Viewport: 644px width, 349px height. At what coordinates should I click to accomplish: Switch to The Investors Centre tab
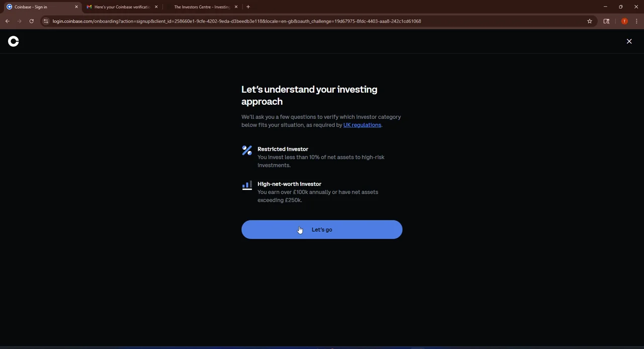[x=201, y=7]
